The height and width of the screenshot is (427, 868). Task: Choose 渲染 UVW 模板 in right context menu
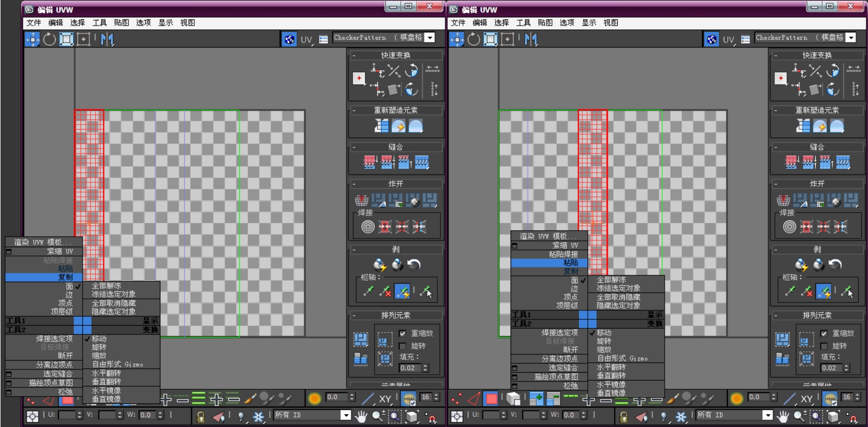pos(549,236)
